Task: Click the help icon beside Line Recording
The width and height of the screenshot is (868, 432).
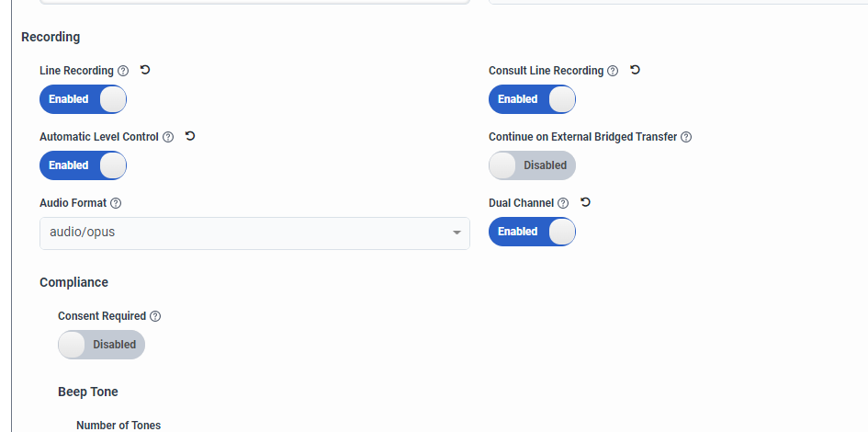Action: click(x=123, y=71)
